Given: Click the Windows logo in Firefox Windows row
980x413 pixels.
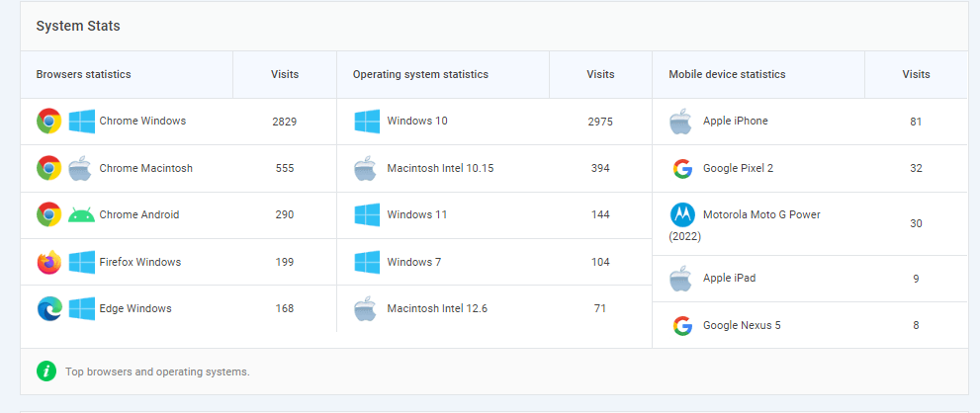Looking at the screenshot, I should pyautogui.click(x=82, y=262).
